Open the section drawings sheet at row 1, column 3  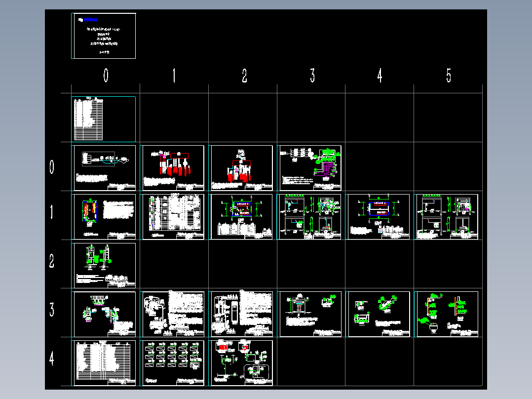click(309, 217)
